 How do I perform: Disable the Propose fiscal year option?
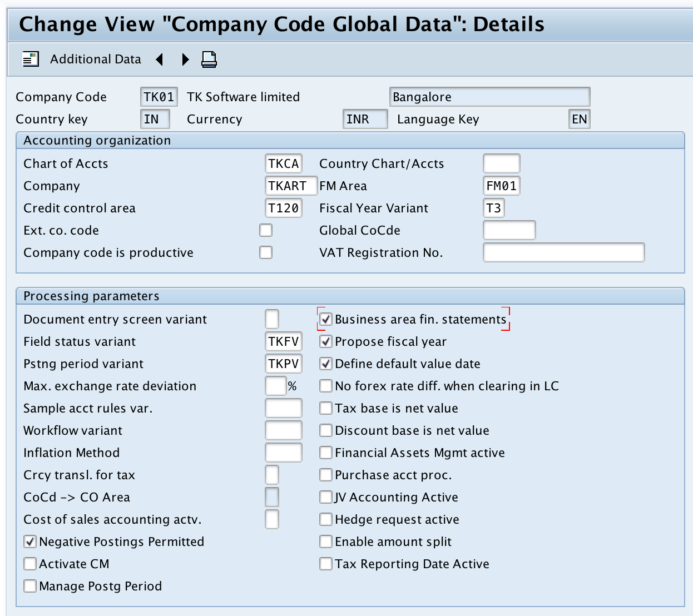pyautogui.click(x=326, y=341)
